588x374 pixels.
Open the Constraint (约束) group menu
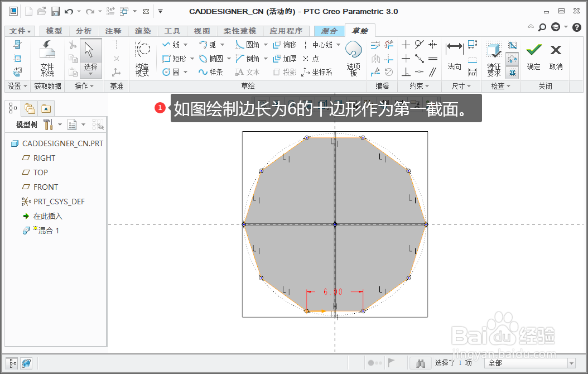tap(420, 87)
